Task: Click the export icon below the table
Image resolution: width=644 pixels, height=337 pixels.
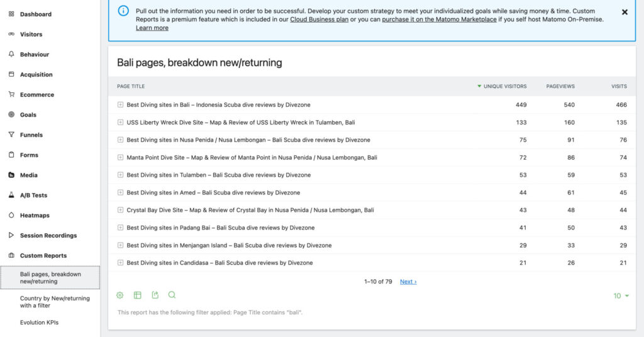Action: click(x=155, y=295)
